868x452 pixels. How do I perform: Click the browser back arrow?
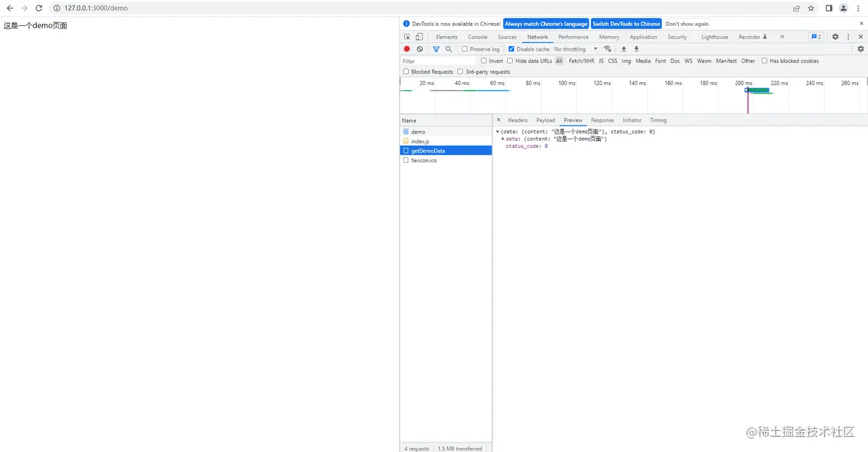pos(9,8)
